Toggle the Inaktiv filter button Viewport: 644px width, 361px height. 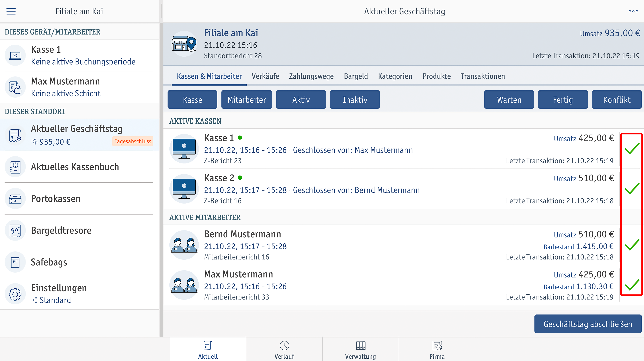355,99
